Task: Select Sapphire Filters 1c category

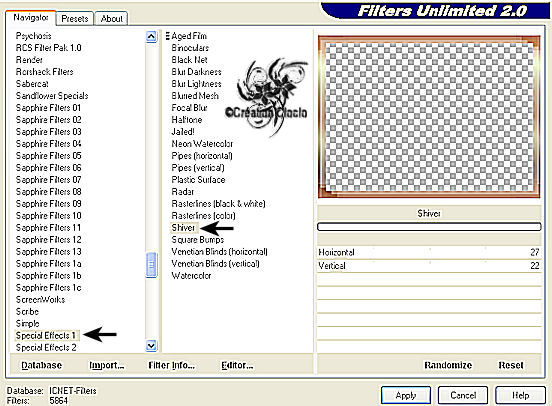Action: pyautogui.click(x=49, y=288)
